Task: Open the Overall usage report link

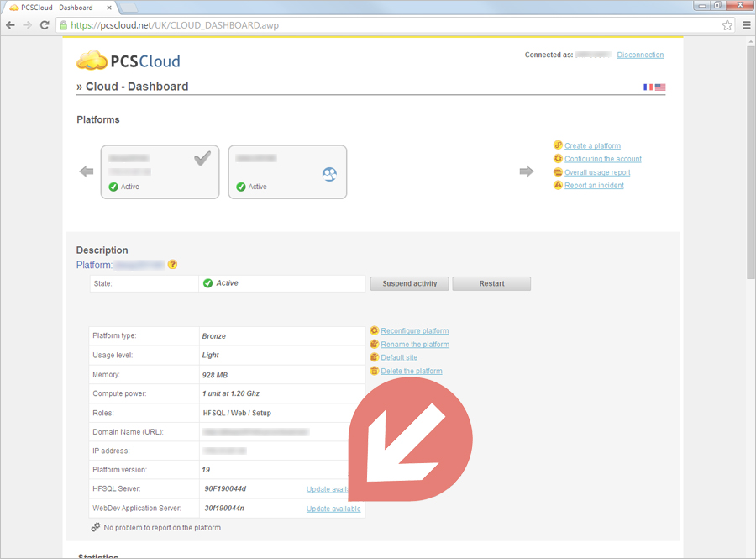Action: [597, 172]
